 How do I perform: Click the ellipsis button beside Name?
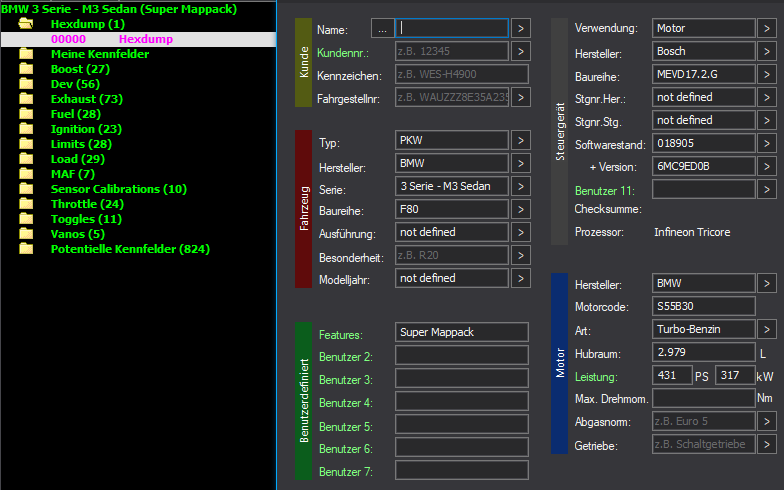click(x=382, y=28)
